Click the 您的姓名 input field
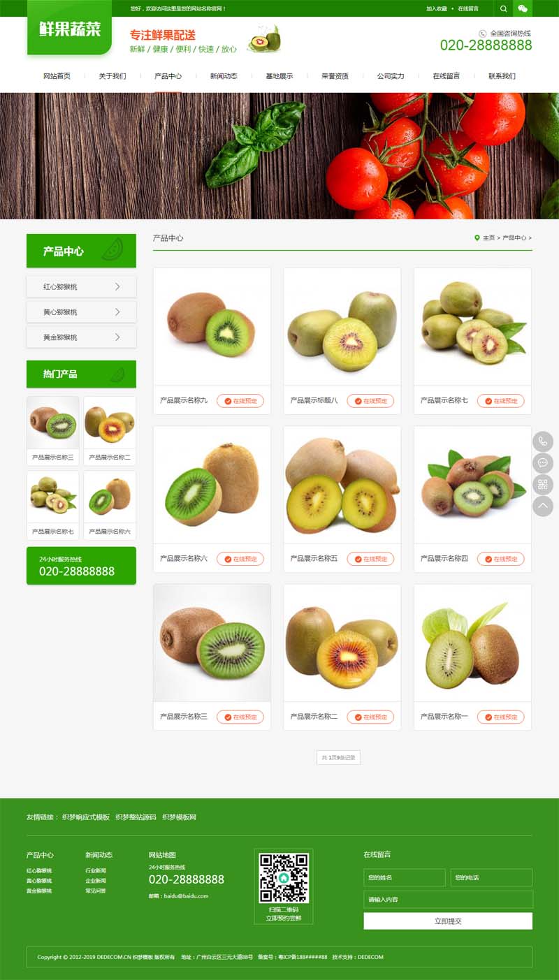Viewport: 559px width, 980px height. tap(405, 877)
